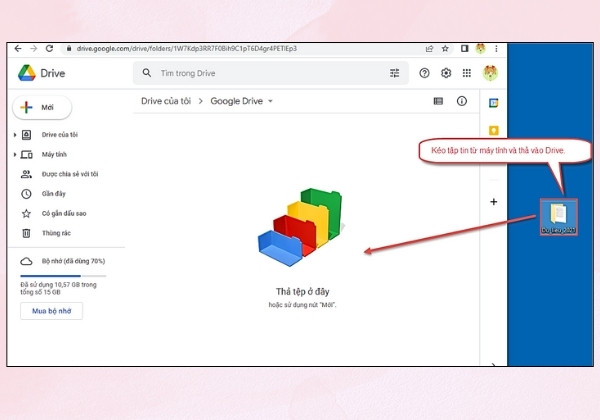Click the Mua bộ nhớ button
This screenshot has height=420, width=600.
tap(51, 311)
